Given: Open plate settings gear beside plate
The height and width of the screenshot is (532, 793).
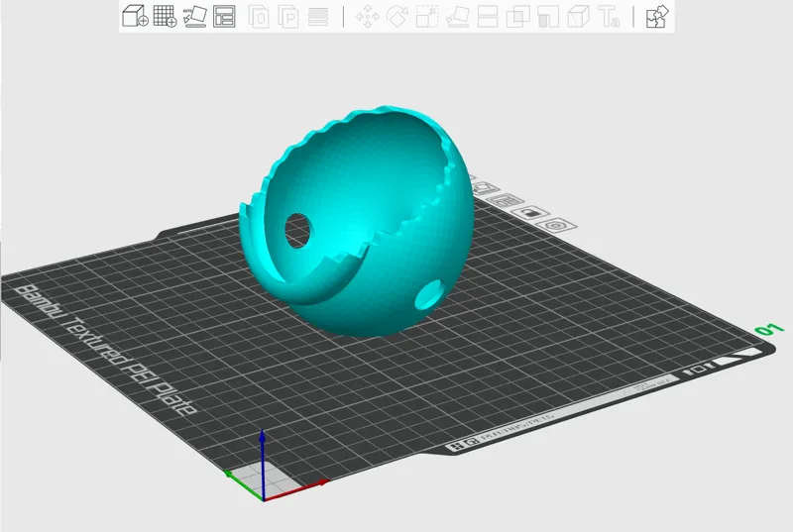Looking at the screenshot, I should point(556,225).
